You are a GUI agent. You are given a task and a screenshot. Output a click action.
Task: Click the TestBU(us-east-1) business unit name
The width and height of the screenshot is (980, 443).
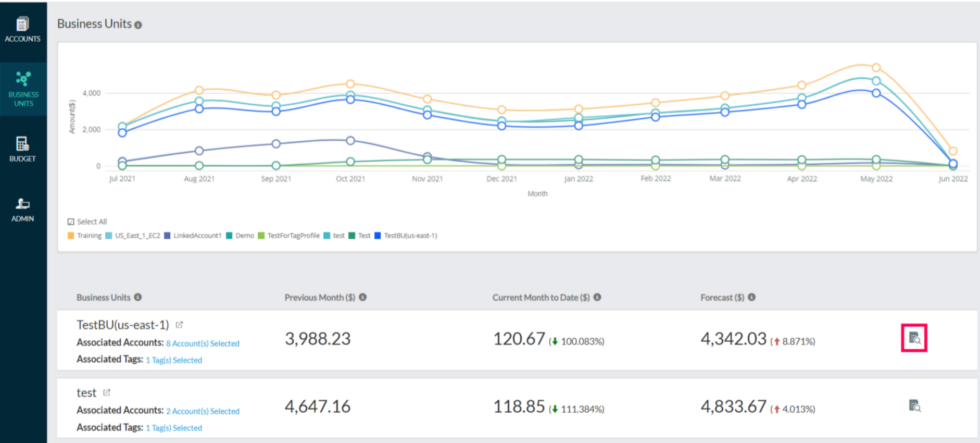[x=123, y=325]
